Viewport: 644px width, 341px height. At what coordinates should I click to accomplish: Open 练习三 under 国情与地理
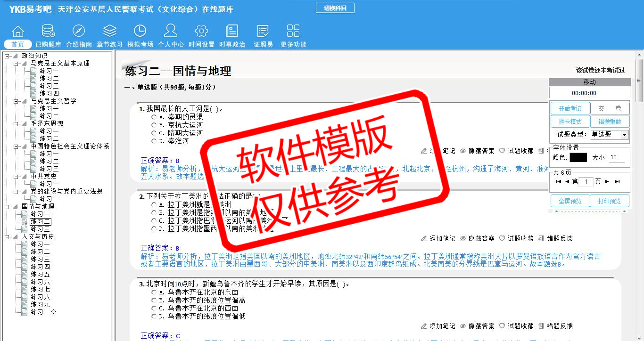pos(41,229)
